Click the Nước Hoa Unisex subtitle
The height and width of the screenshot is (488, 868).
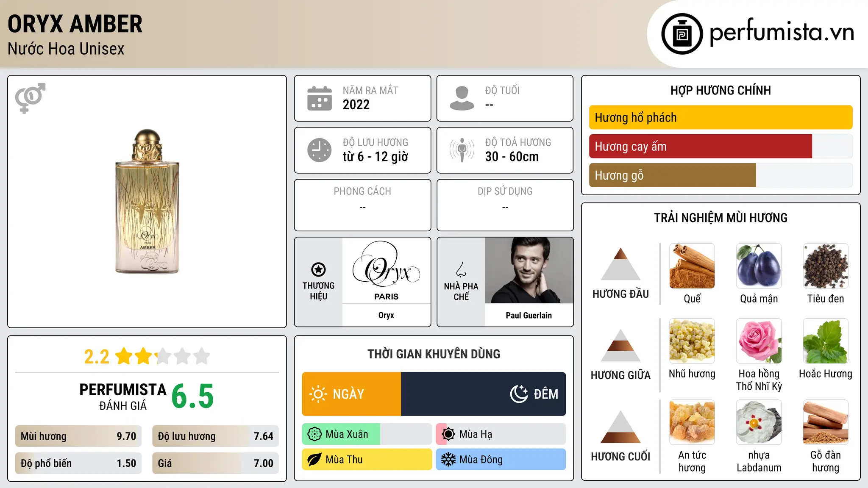tap(66, 49)
